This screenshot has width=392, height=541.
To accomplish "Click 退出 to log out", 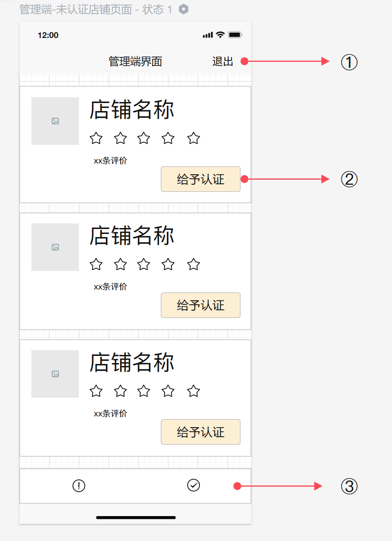I will pos(223,61).
